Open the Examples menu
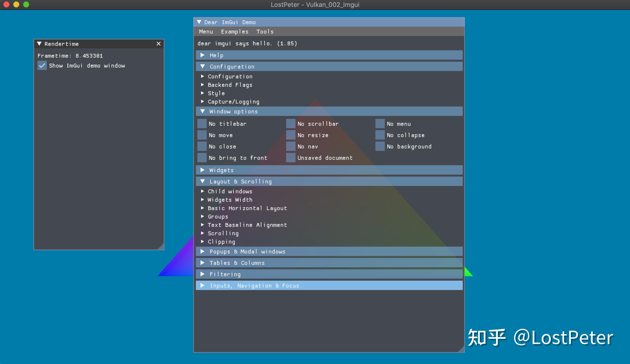630x364 pixels. tap(234, 31)
